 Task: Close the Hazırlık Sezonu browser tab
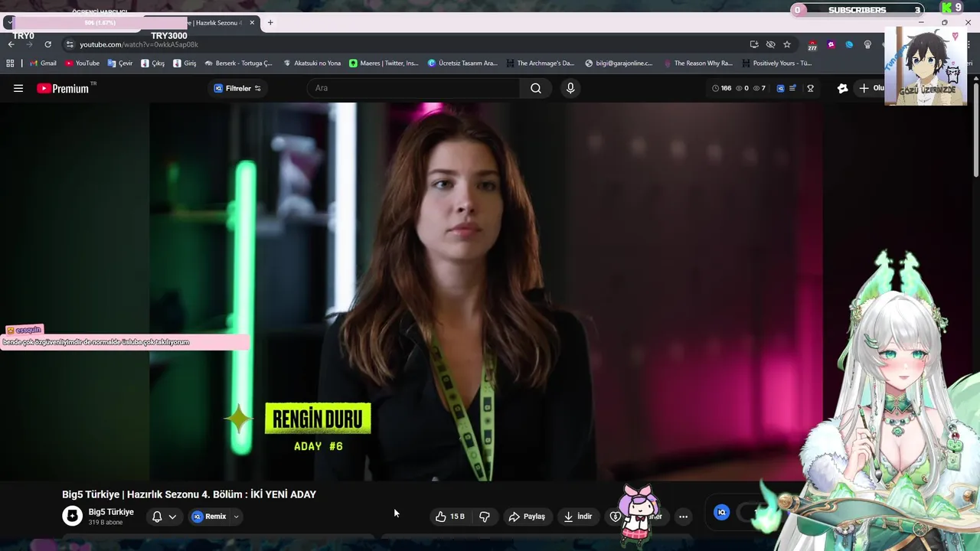coord(252,23)
